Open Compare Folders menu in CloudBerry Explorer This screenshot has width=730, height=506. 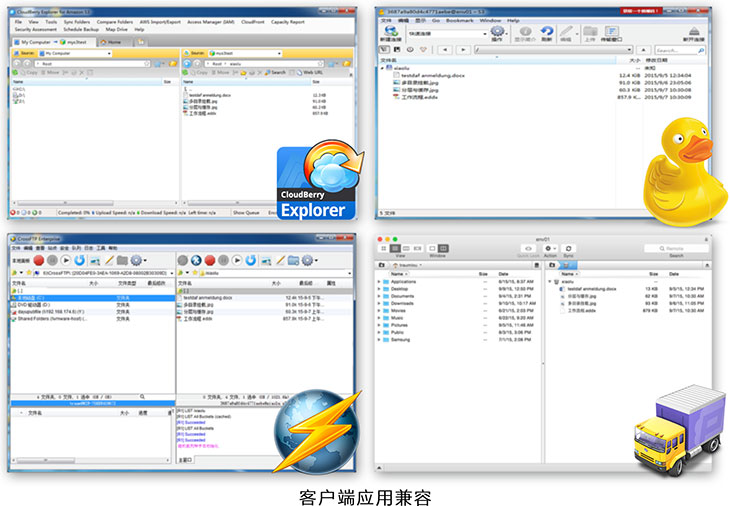(115, 22)
